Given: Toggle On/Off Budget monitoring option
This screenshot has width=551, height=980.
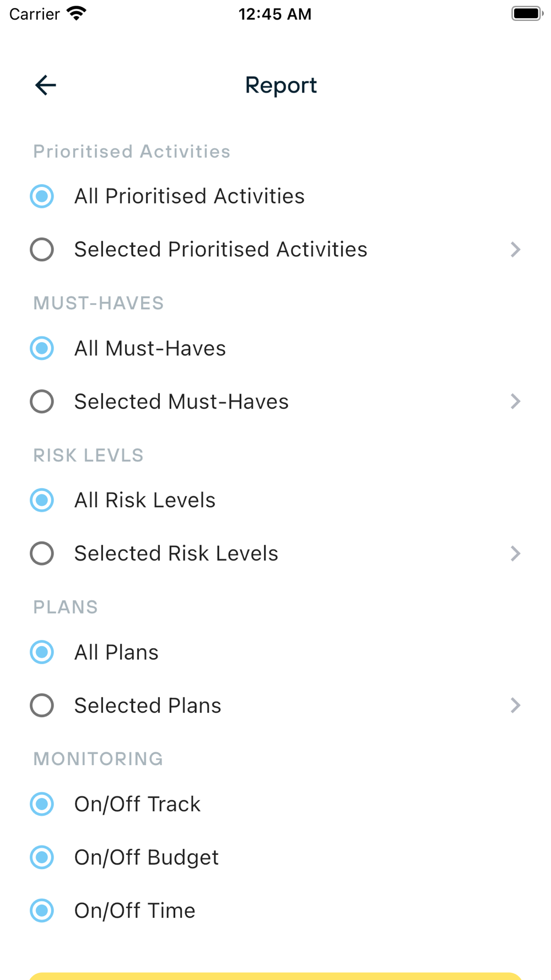Looking at the screenshot, I should point(42,857).
